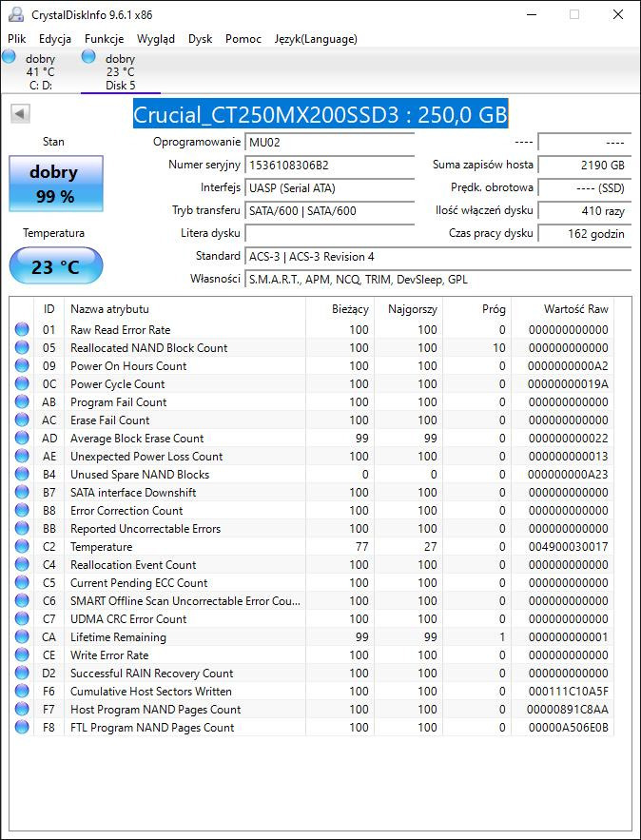Click status icon for Reallocated NAND Block Count

pos(22,347)
